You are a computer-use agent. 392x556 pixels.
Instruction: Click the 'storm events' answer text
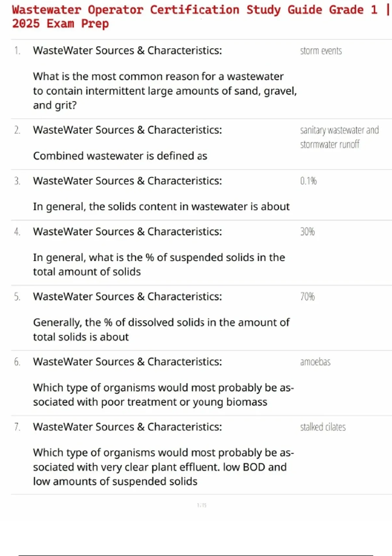(x=321, y=51)
